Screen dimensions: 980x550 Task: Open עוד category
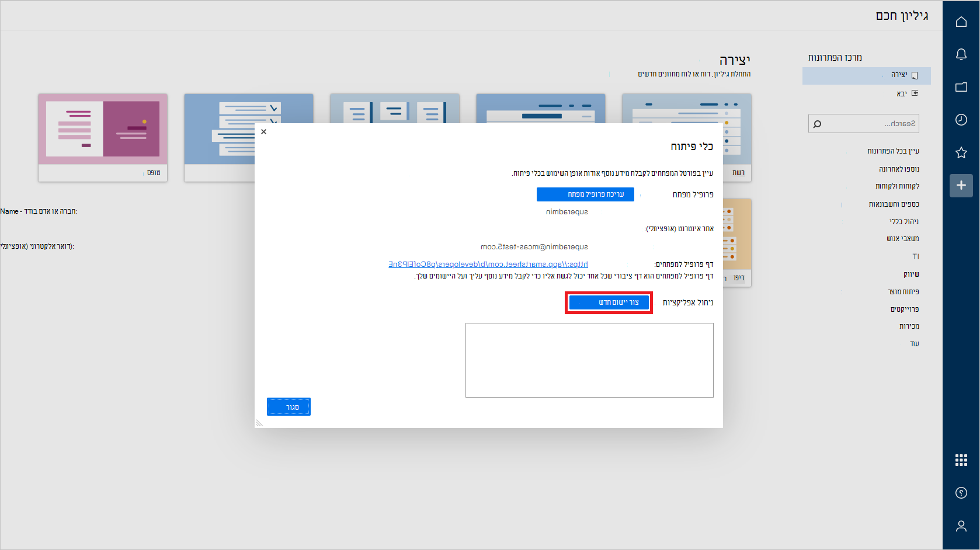(915, 344)
